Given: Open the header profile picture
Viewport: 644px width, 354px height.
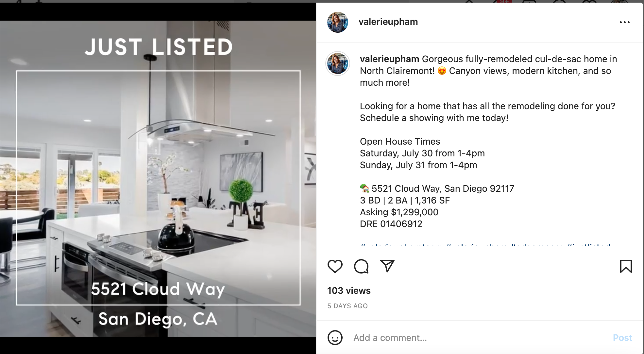Looking at the screenshot, I should tap(338, 22).
